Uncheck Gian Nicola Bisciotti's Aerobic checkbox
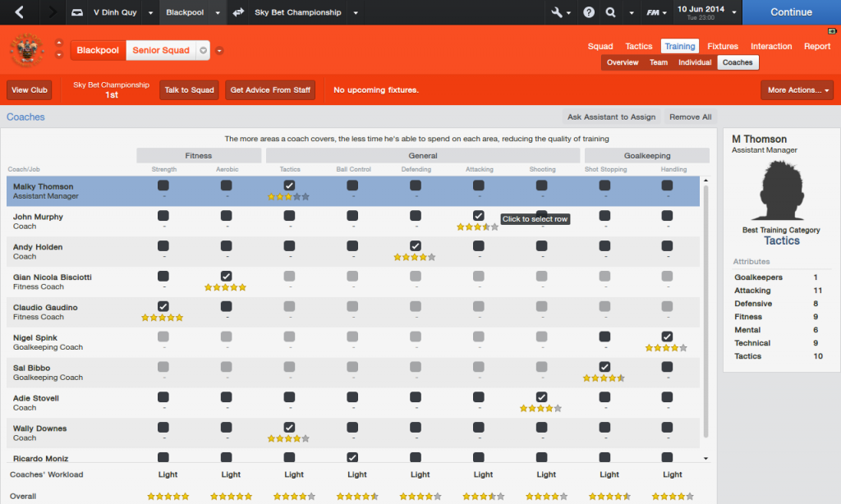This screenshot has height=504, width=841. point(227,276)
